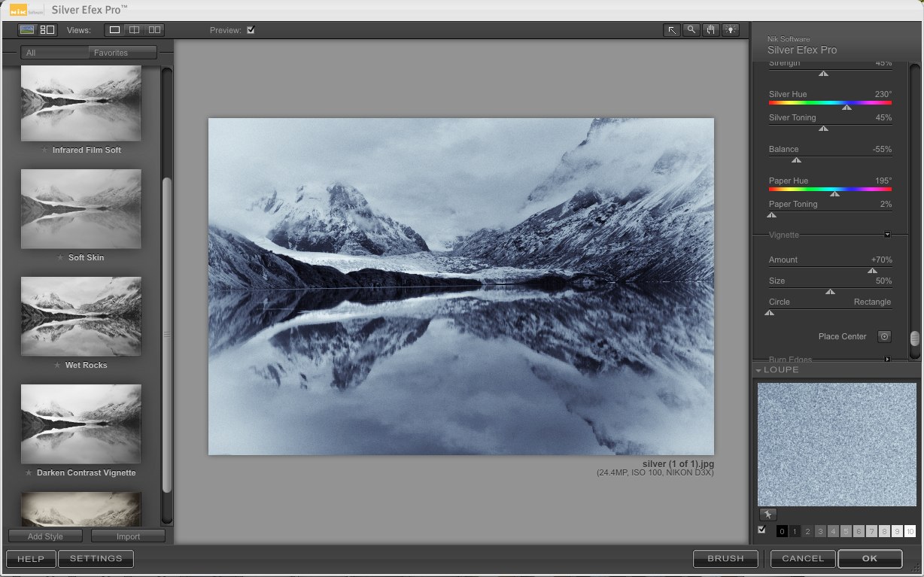Expand the Burn Edges section

pos(887,360)
